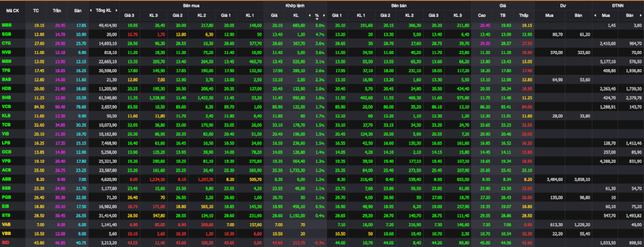Open the VBB ticker row

[322, 233]
